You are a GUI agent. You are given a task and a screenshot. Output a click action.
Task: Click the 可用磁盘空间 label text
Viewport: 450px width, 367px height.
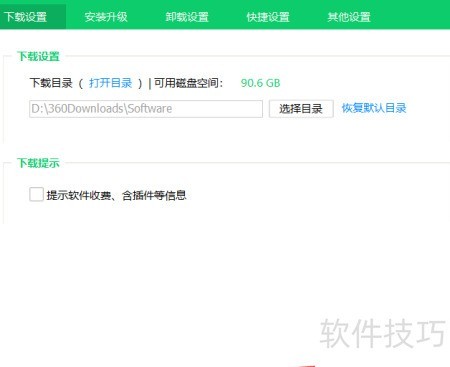click(x=188, y=83)
